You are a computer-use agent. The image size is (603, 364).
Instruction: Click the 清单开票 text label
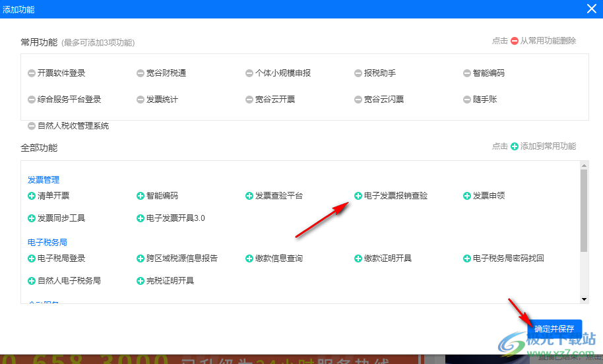click(x=53, y=196)
